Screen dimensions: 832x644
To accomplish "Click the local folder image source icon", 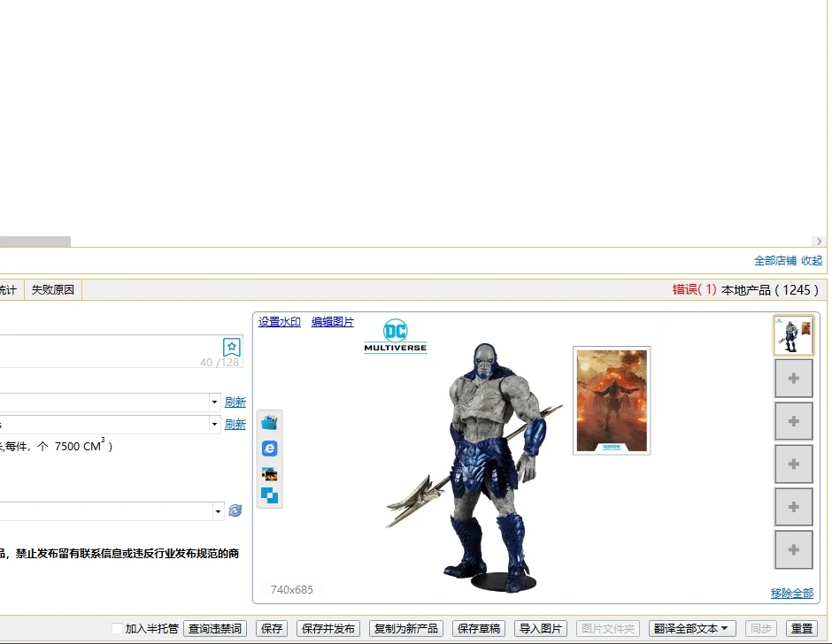I will click(270, 423).
